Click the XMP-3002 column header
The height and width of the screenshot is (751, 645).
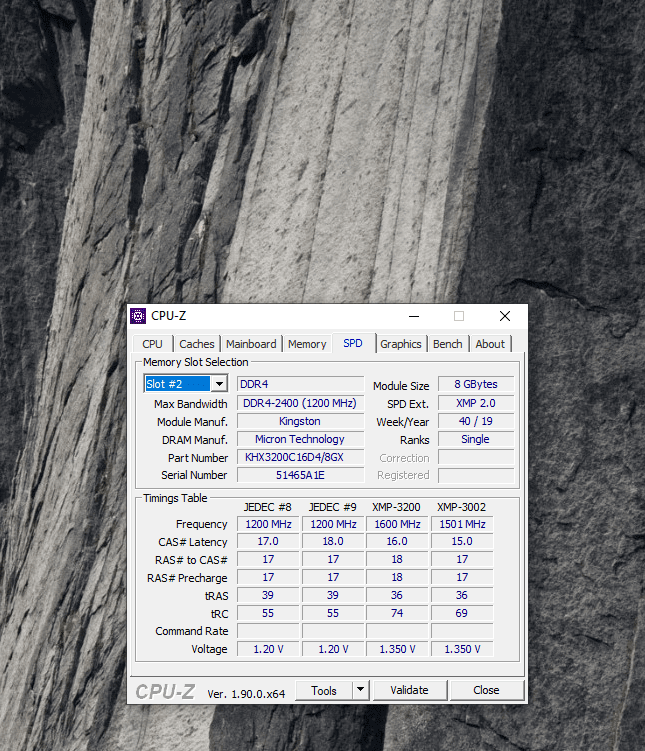[462, 507]
